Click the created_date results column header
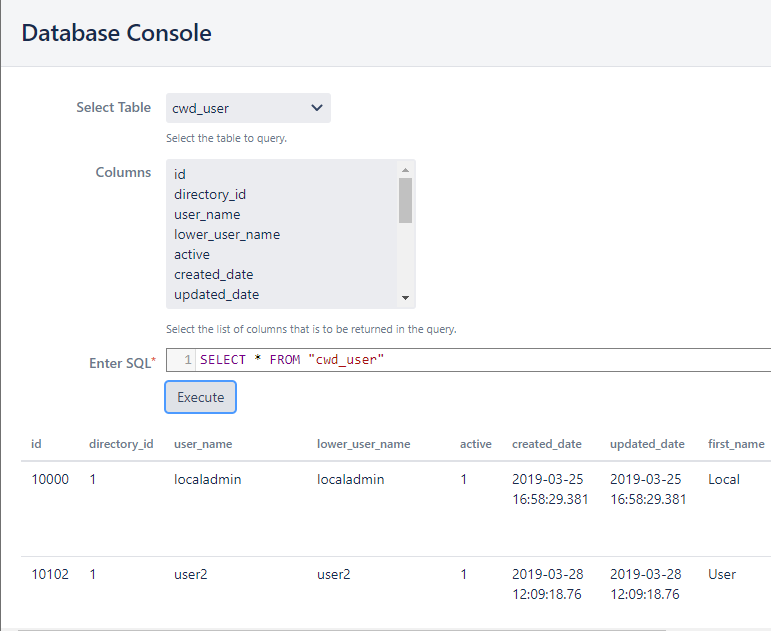Viewport: 771px width, 631px height. click(547, 444)
